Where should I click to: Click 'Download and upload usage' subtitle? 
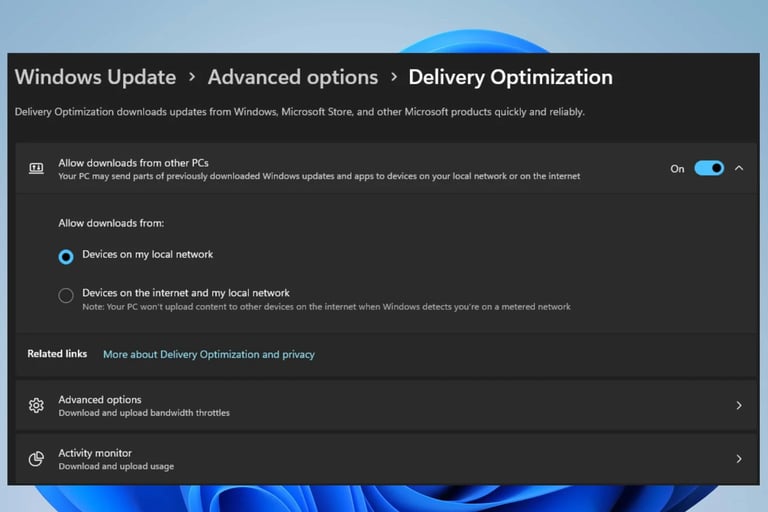(x=116, y=466)
